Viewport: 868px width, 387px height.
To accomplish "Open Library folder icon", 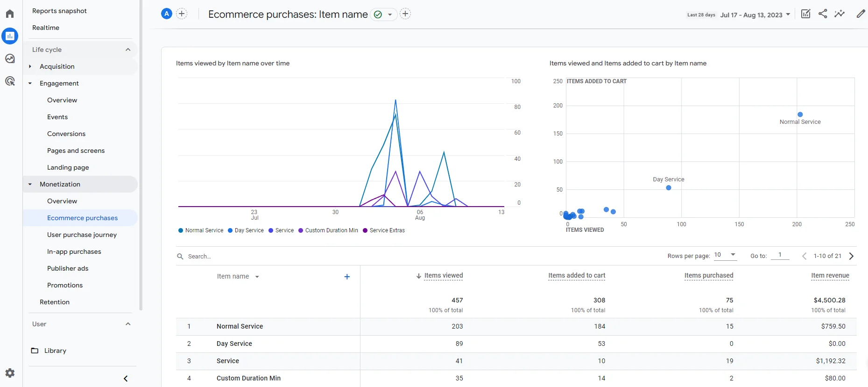I will (x=35, y=351).
